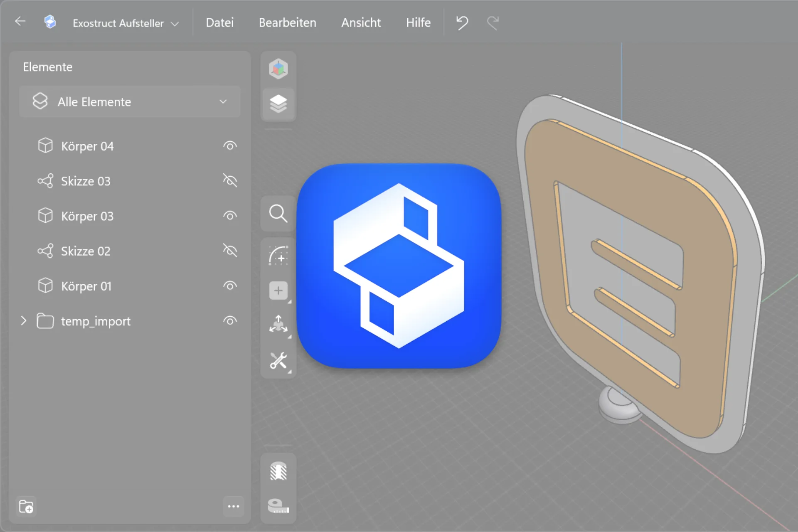798x532 pixels.
Task: Show Skizze 02 with its crossed eye
Action: pyautogui.click(x=230, y=251)
